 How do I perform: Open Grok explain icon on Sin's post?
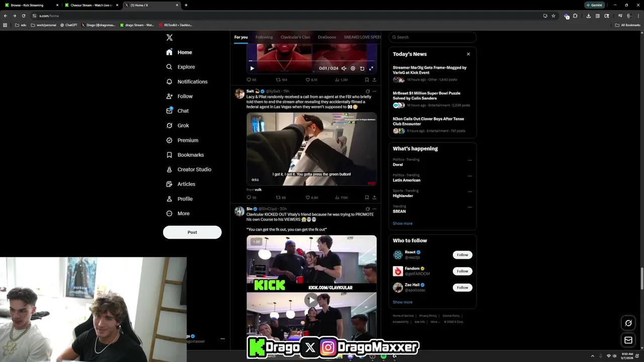pos(367,209)
